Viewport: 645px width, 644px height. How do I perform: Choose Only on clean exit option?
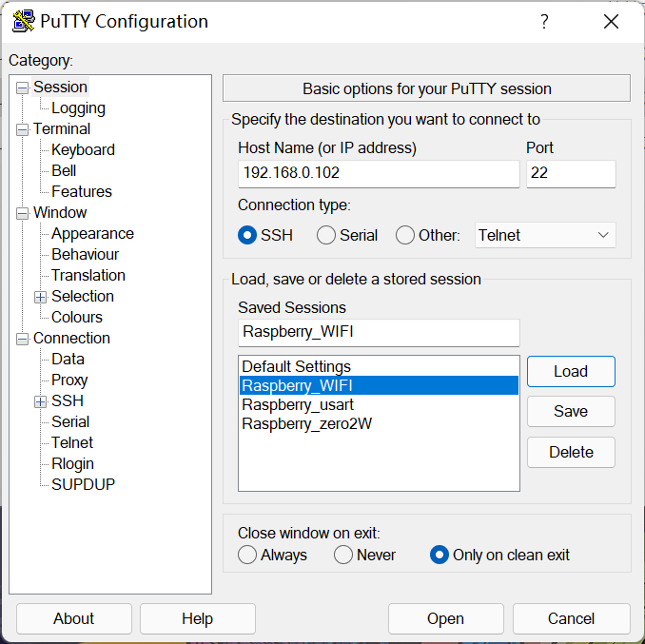[x=440, y=555]
